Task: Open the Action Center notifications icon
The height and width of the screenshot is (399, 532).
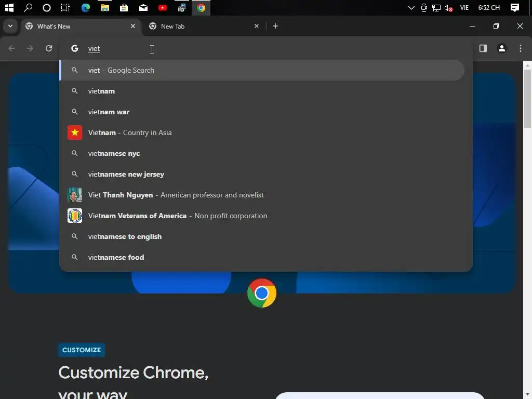Action: [x=515, y=7]
